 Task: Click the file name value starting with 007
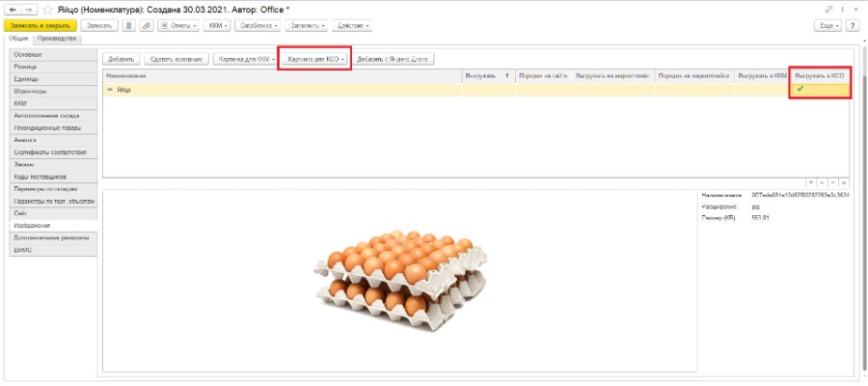[x=800, y=196]
